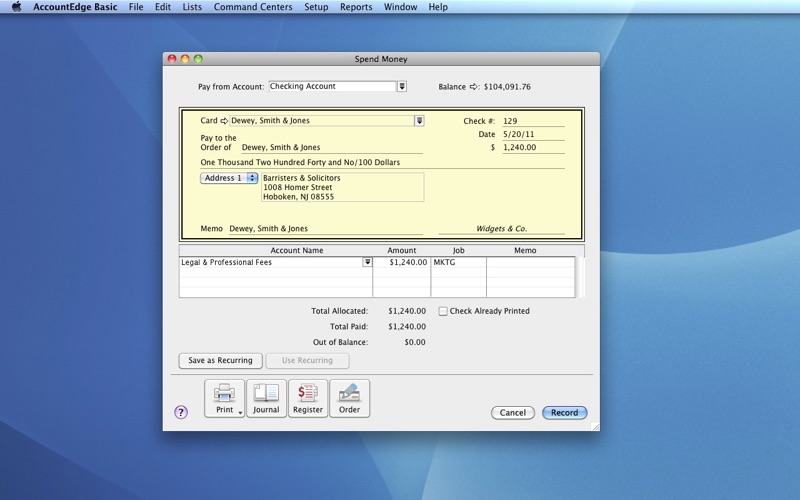Click the Total Allocated value
Image resolution: width=800 pixels, height=500 pixels.
(x=407, y=311)
